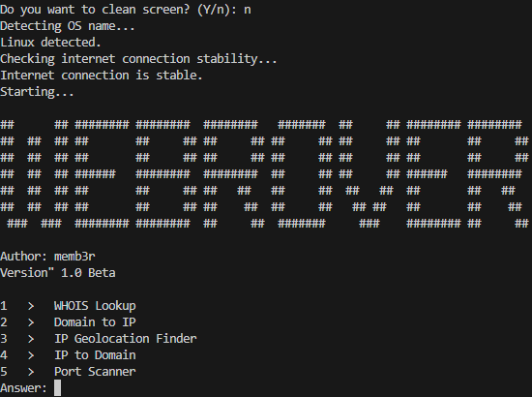Click the Author: memb3r line

(47, 257)
